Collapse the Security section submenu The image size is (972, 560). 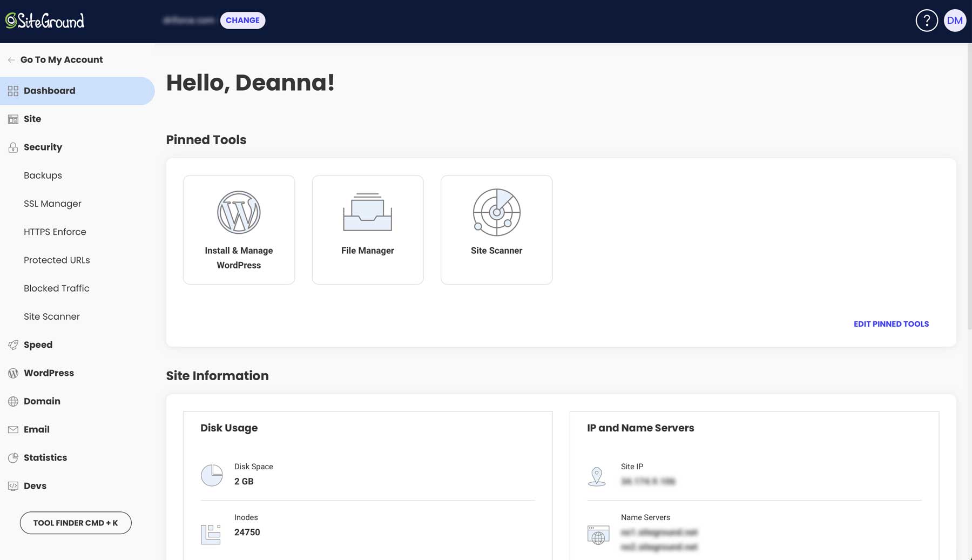(x=43, y=147)
